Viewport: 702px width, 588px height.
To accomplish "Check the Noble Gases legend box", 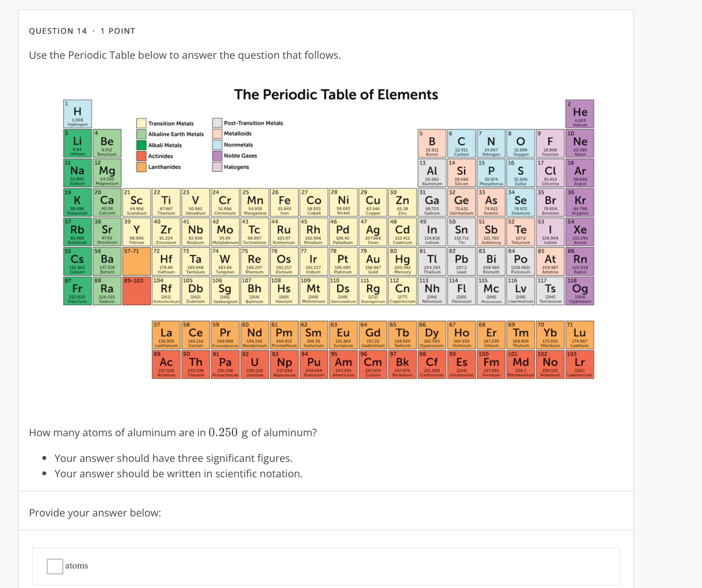I will click(x=217, y=156).
